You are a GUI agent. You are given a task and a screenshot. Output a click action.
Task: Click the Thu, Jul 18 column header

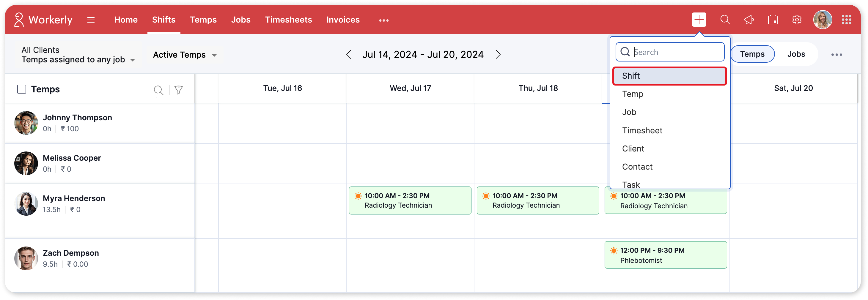coord(538,88)
